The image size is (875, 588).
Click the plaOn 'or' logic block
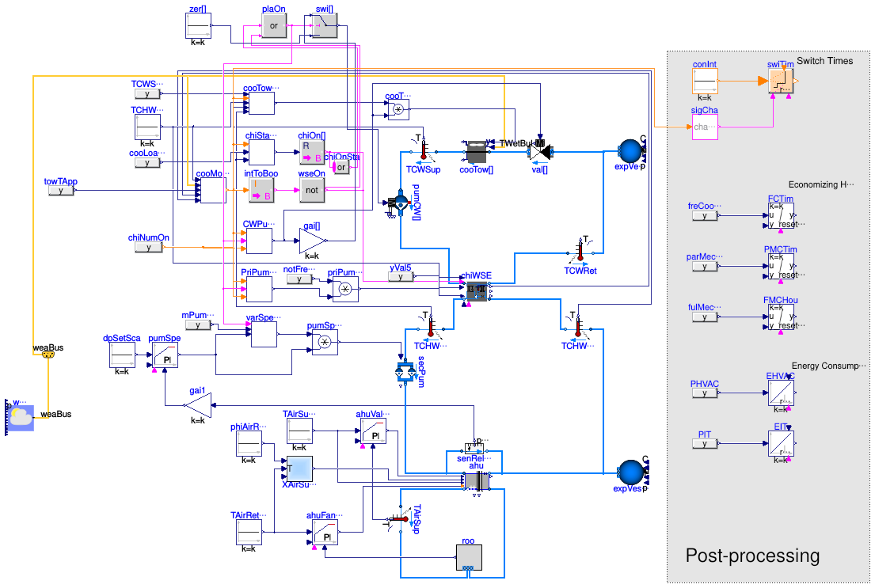pos(274,25)
